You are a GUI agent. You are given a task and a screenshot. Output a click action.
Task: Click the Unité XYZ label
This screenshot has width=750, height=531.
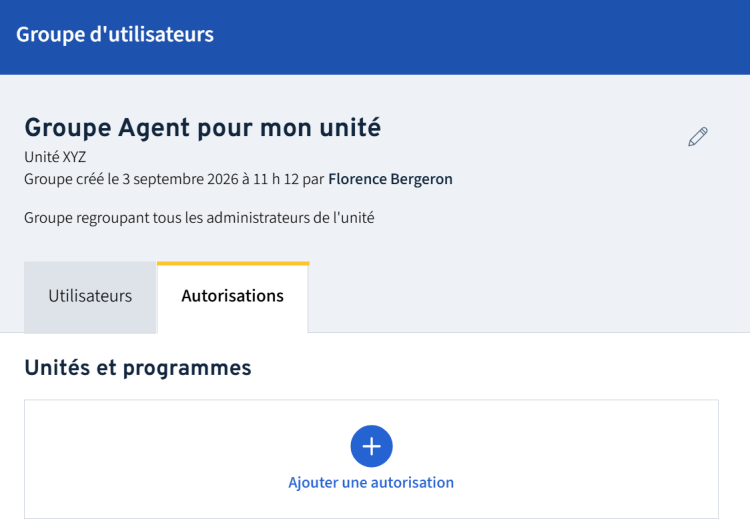55,157
